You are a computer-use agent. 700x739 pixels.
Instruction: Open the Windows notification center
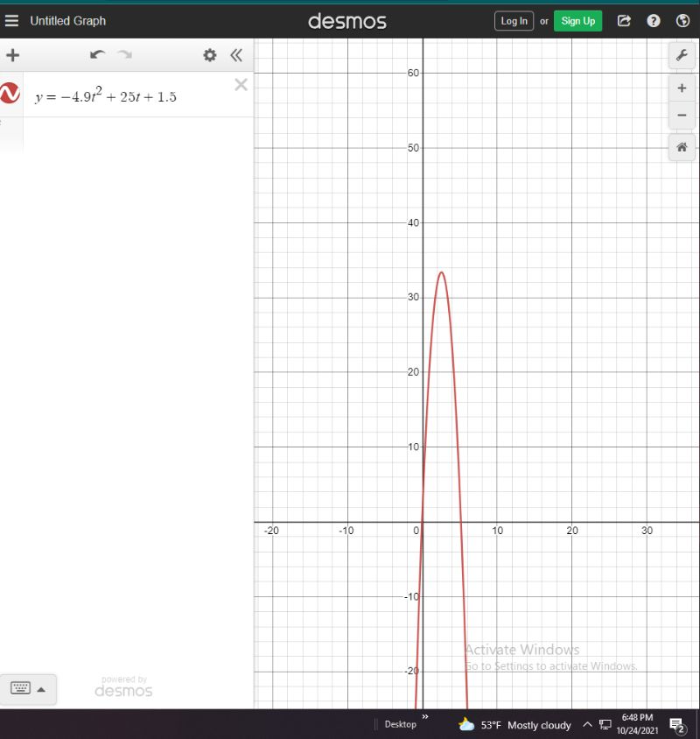(676, 725)
